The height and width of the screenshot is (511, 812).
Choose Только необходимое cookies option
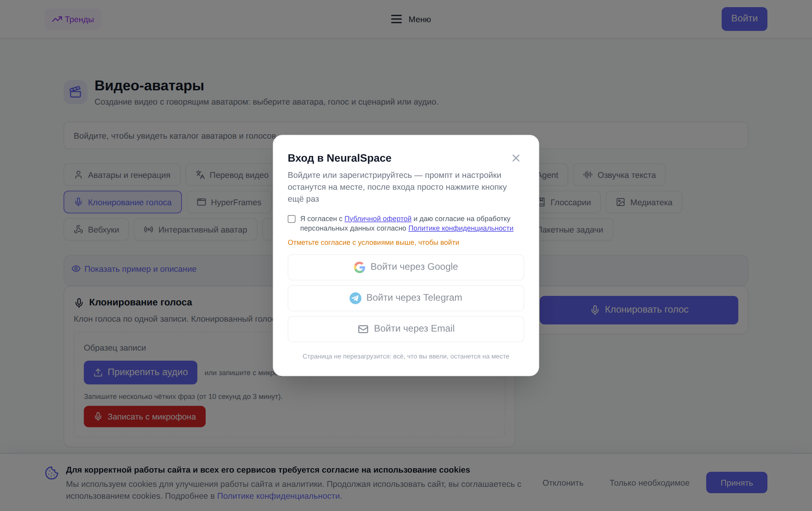pyautogui.click(x=649, y=482)
